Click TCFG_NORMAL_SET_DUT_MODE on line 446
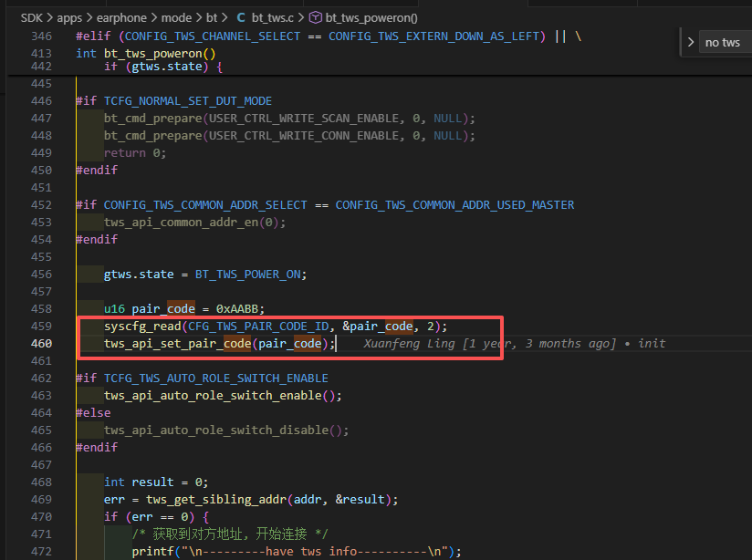 coord(188,100)
